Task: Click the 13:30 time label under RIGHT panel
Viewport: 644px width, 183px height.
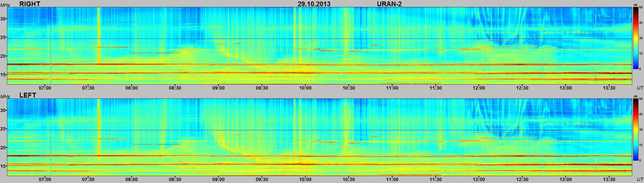Action: click(x=609, y=88)
